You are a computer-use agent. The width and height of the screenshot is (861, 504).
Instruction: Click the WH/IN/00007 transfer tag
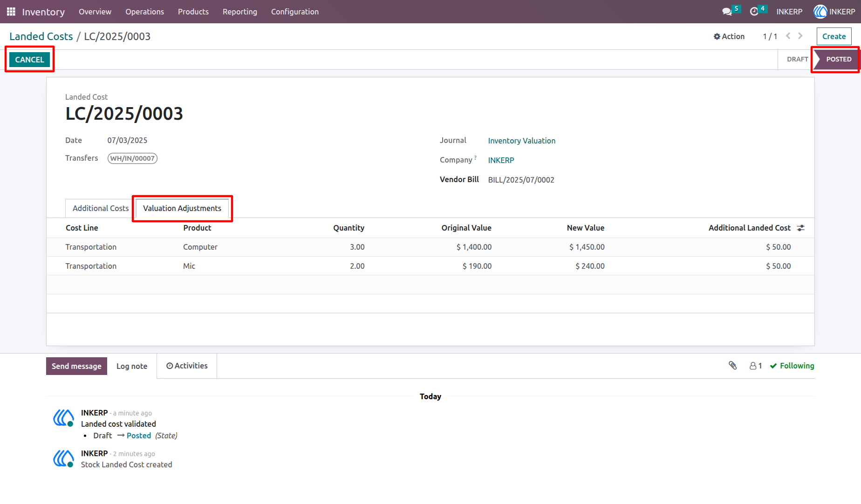click(132, 158)
